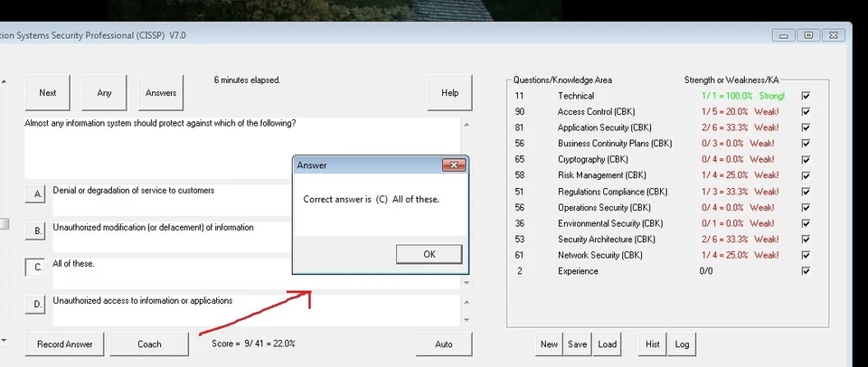Uncheck Risk Management (CBK) checkbox
This screenshot has height=367, width=868.
(806, 175)
